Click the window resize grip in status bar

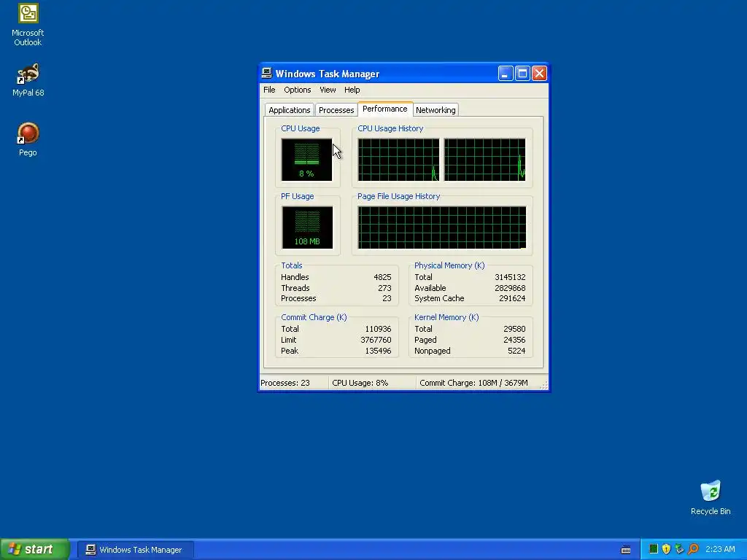pos(543,386)
